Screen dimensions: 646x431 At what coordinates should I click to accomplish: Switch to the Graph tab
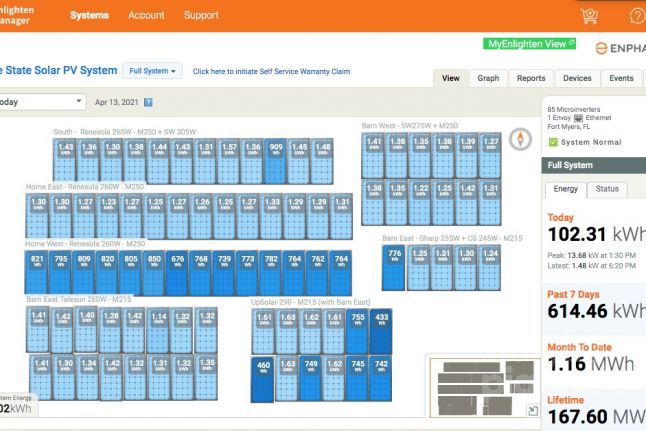coord(488,78)
